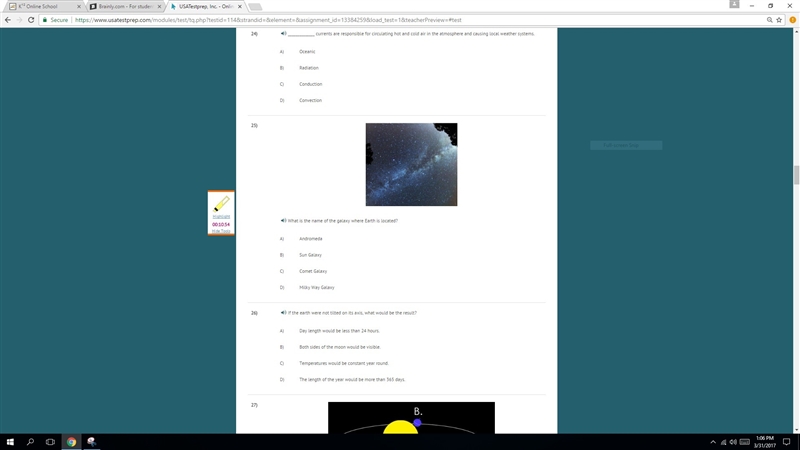The image size is (800, 450).
Task: Play audio for the galaxy question
Action: coord(283,221)
